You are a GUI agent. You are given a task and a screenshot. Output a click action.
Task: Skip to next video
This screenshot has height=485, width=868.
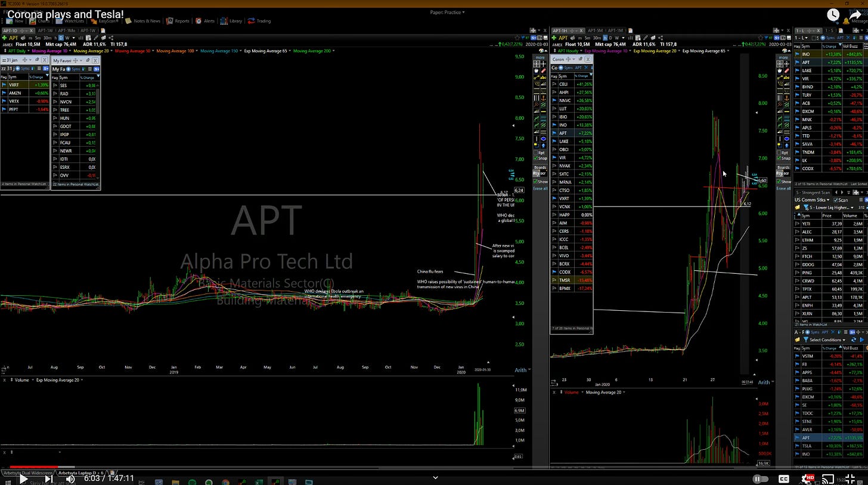coord(49,478)
